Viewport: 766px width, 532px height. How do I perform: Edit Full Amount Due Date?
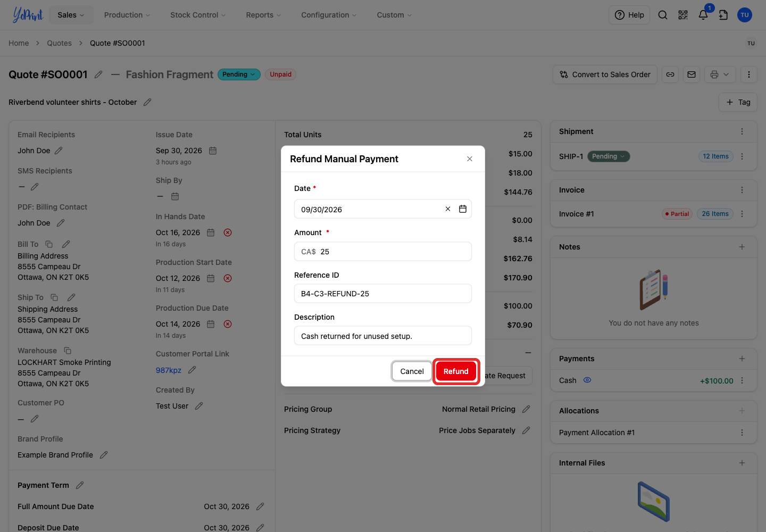click(x=260, y=506)
